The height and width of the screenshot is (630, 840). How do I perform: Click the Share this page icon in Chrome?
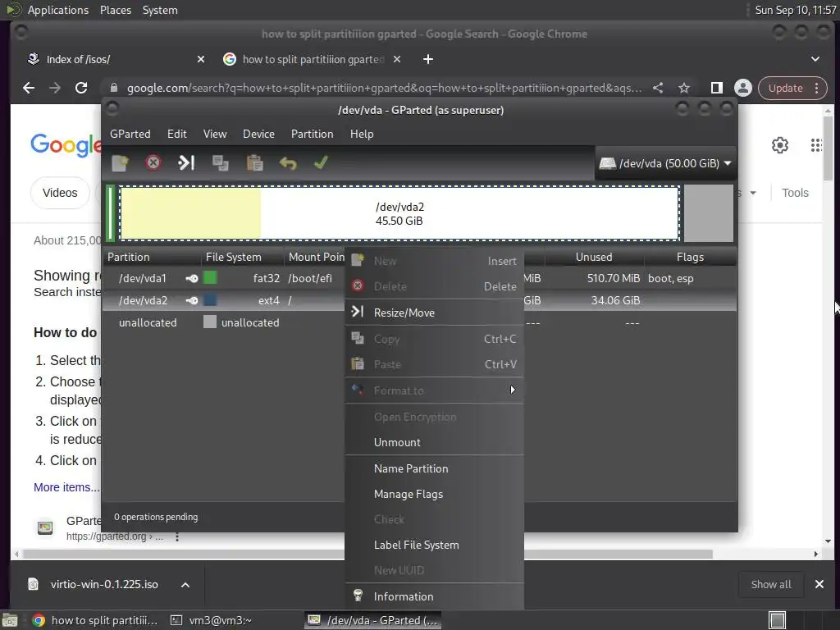[658, 88]
